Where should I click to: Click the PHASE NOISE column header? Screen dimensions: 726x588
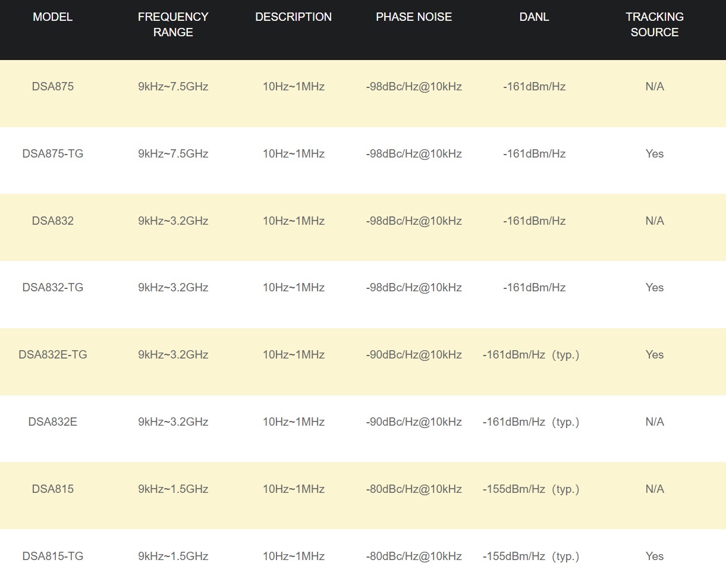pos(414,17)
